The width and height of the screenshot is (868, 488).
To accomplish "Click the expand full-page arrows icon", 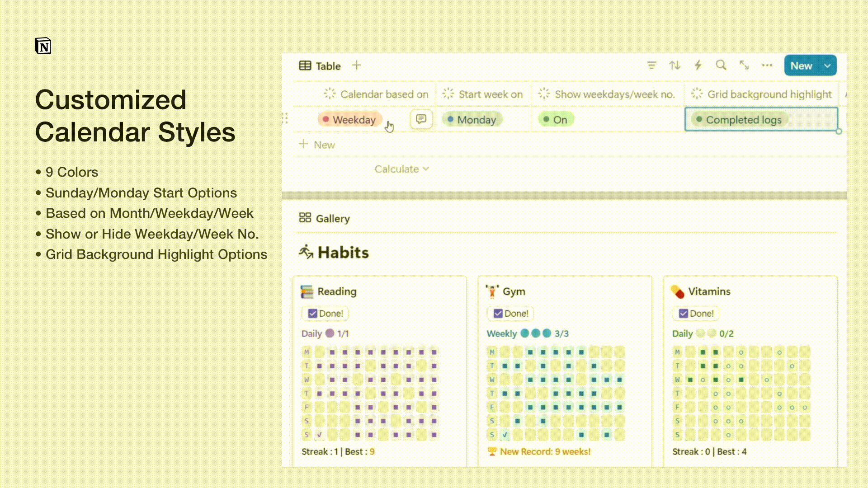I will point(744,66).
